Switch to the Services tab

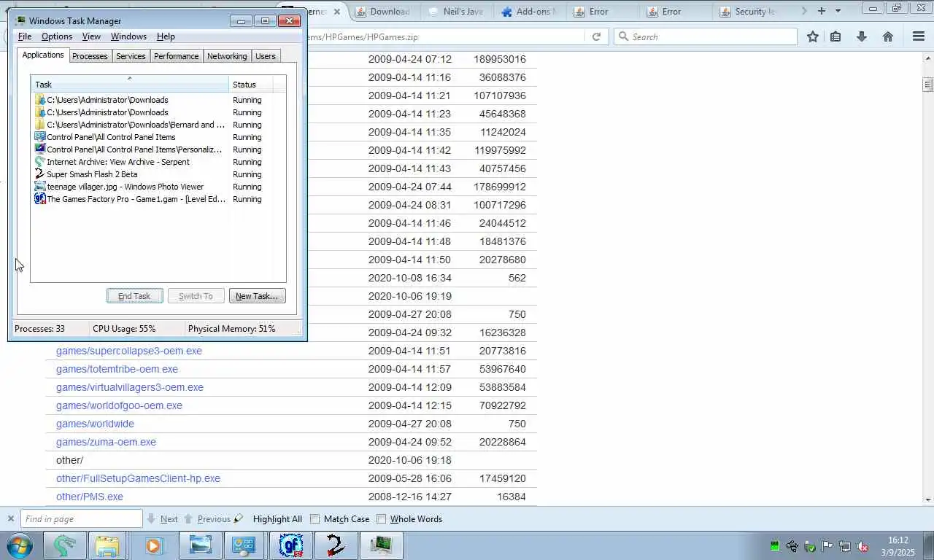[131, 56]
